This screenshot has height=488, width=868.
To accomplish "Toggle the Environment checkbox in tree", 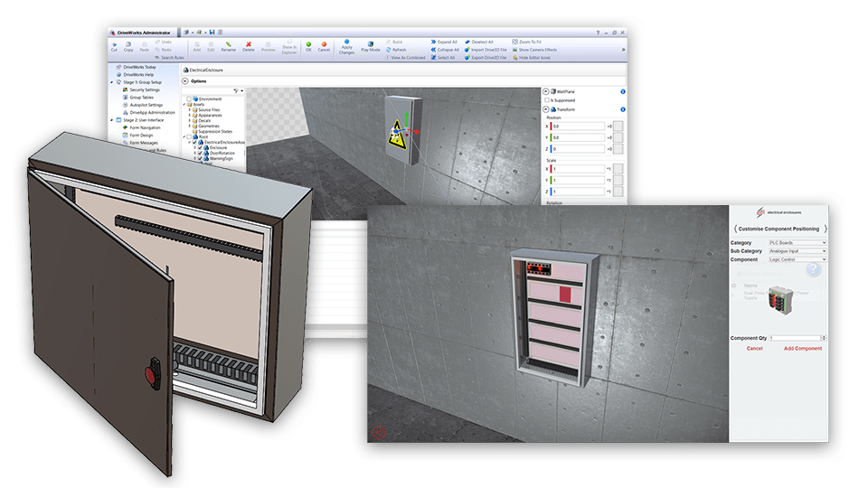I will (x=188, y=99).
